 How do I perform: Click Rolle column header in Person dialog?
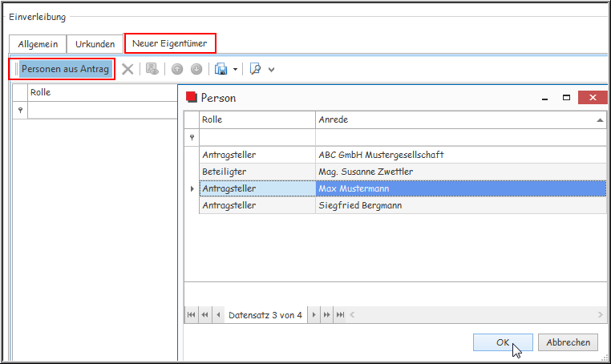(257, 119)
